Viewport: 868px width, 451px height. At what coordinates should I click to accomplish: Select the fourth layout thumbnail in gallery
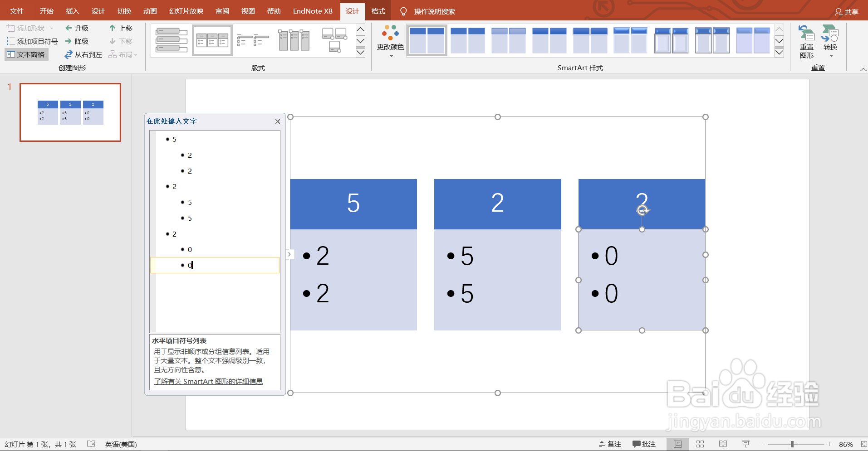[x=294, y=40]
